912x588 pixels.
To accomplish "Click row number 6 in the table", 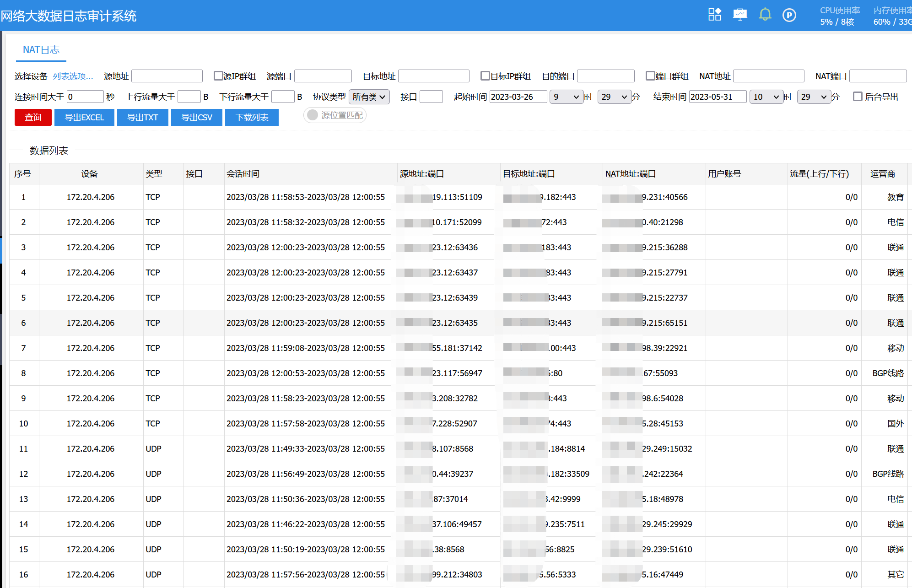I will [23, 323].
